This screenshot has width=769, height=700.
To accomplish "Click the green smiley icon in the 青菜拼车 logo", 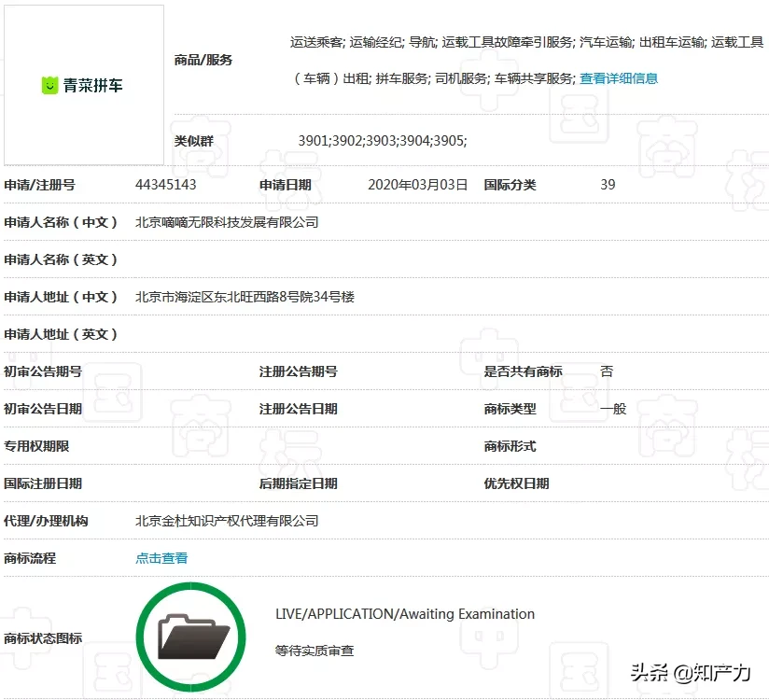I will tap(49, 85).
